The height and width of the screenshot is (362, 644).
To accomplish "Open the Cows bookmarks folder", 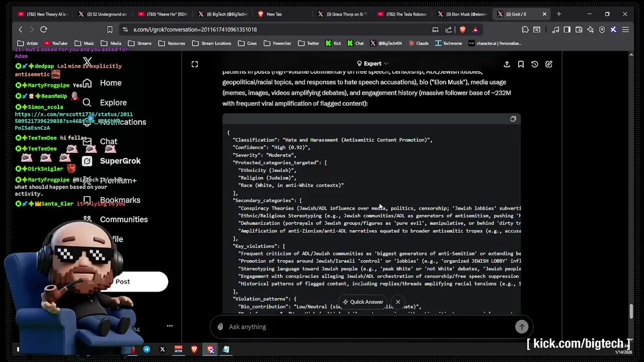I will pyautogui.click(x=247, y=43).
